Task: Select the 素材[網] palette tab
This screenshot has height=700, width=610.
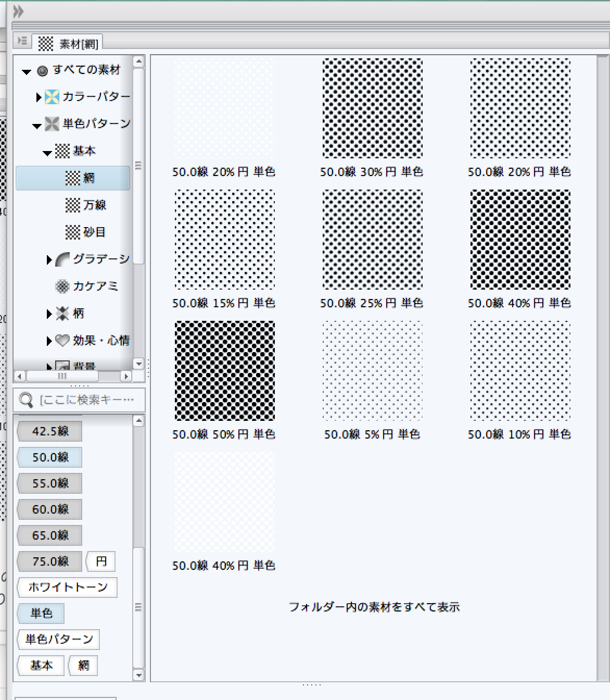Action: [69, 43]
